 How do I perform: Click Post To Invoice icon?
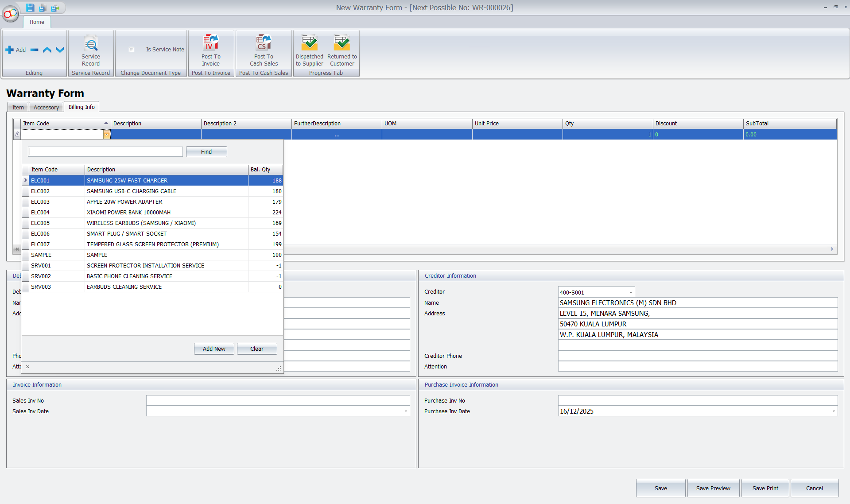(x=211, y=43)
